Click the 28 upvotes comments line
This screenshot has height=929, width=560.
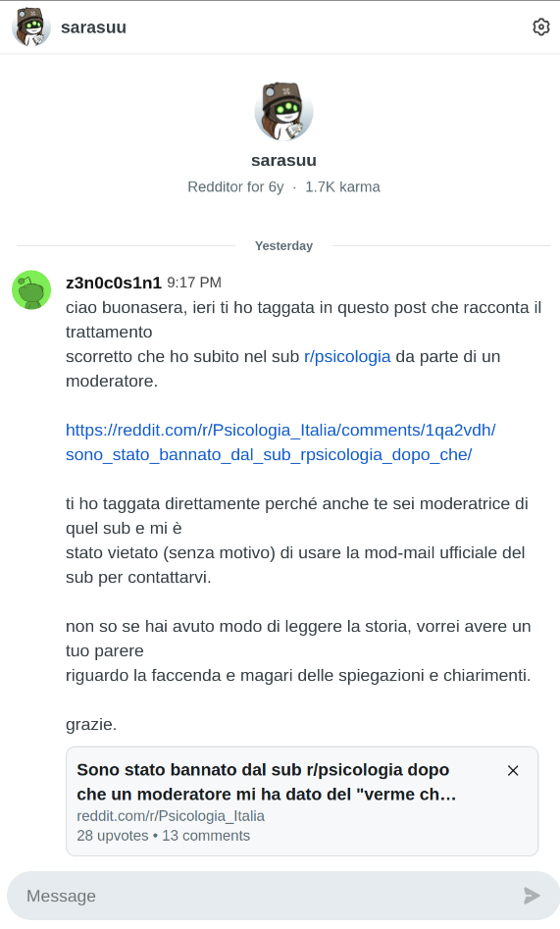tap(164, 836)
